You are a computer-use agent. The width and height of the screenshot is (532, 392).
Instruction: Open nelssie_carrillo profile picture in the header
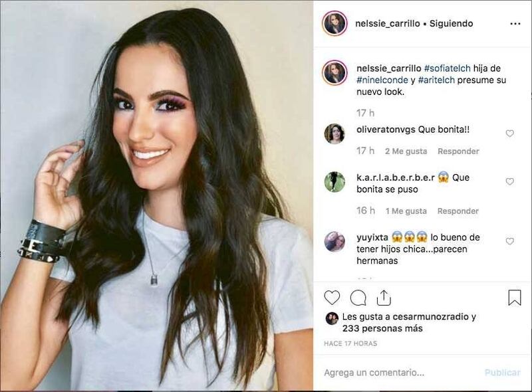pos(334,23)
